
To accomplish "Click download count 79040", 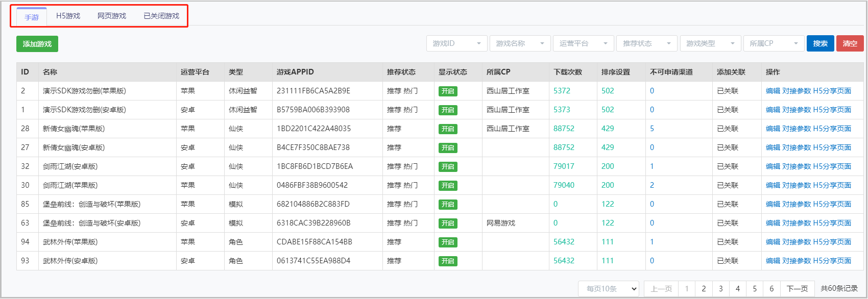I will [x=564, y=185].
